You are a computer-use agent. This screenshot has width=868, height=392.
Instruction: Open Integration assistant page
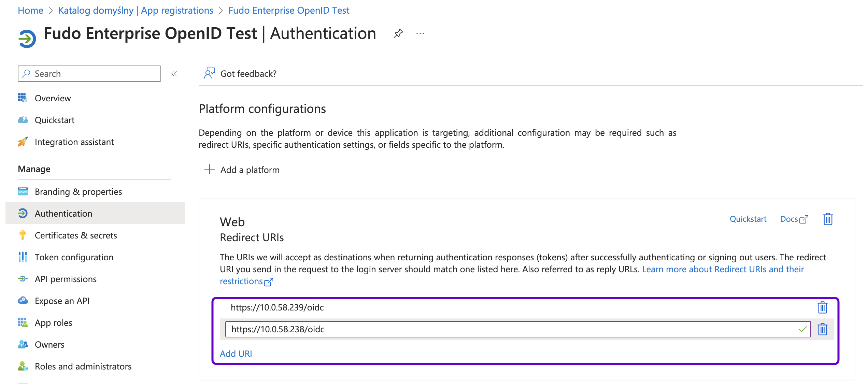click(x=74, y=142)
